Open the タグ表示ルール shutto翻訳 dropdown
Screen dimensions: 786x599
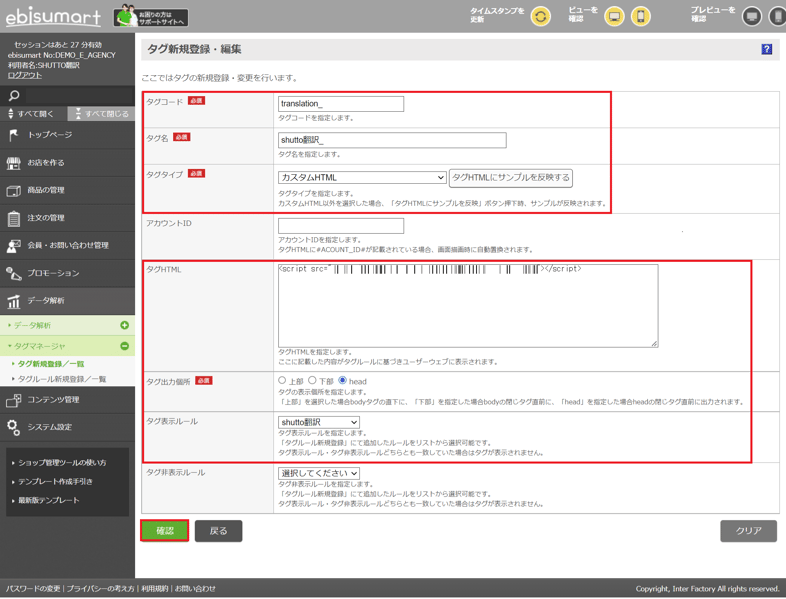pos(319,422)
